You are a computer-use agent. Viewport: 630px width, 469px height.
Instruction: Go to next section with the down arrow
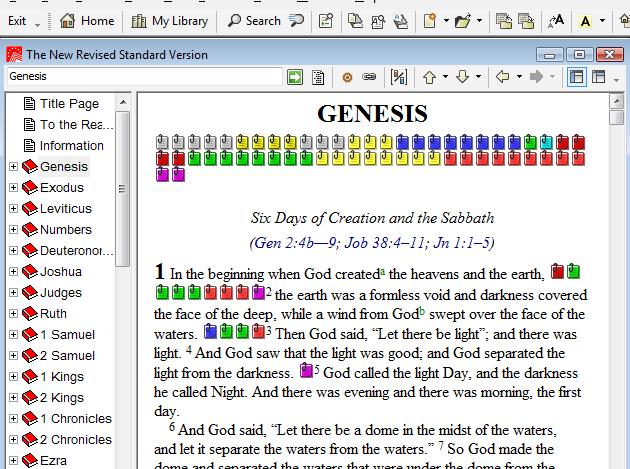(462, 76)
